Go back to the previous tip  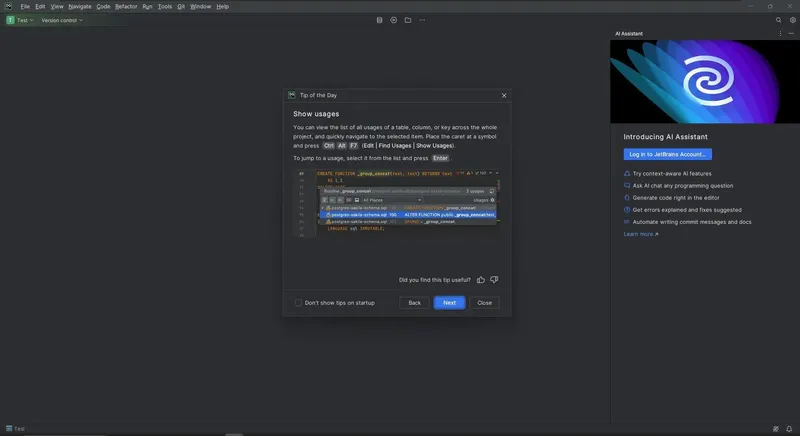[x=414, y=303]
